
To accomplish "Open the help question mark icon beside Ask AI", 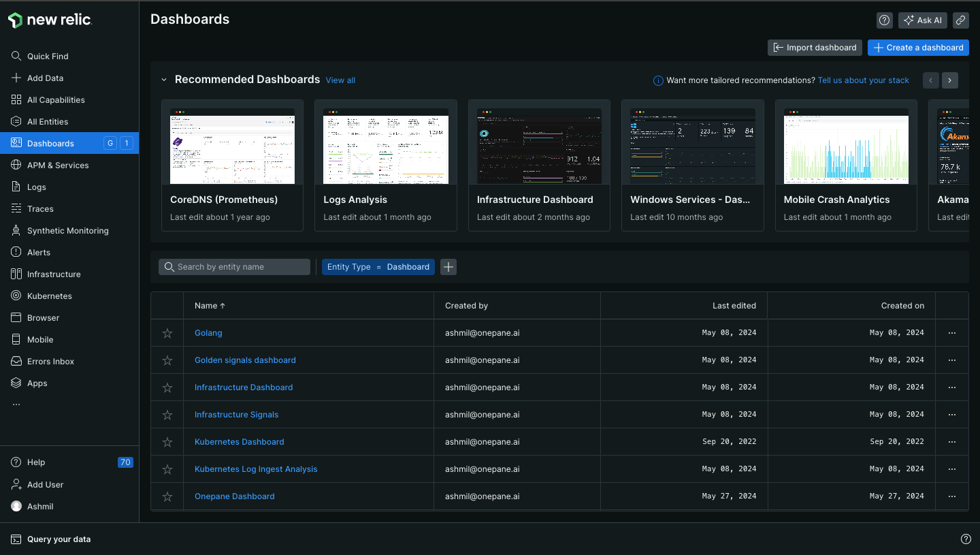I will coord(885,20).
